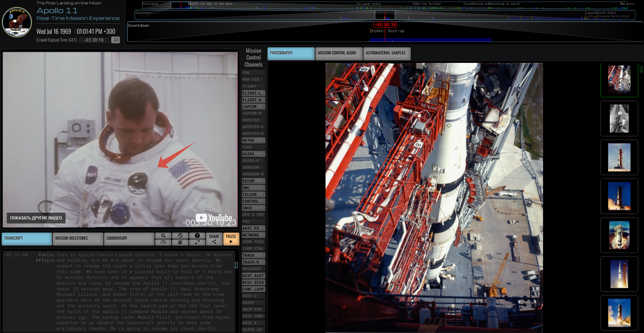Open the seventh thumbnail at list bottom
Viewport: 644px width, 333px height.
[619, 312]
